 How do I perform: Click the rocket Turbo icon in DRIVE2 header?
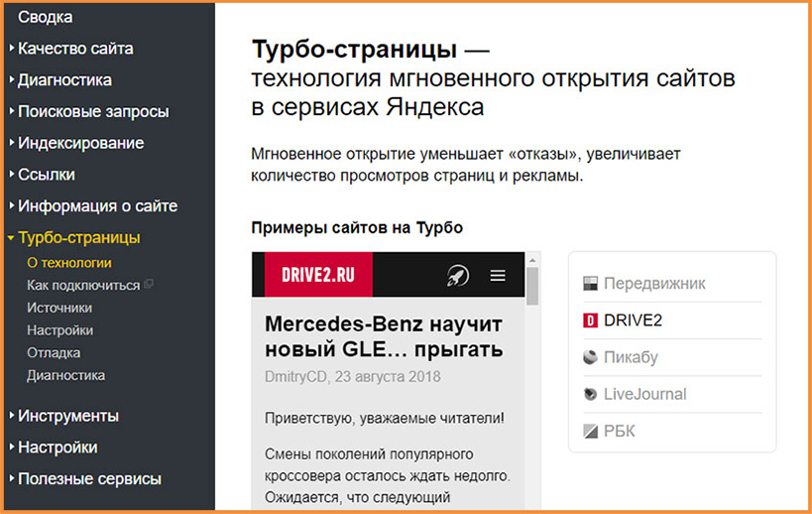pos(458,275)
